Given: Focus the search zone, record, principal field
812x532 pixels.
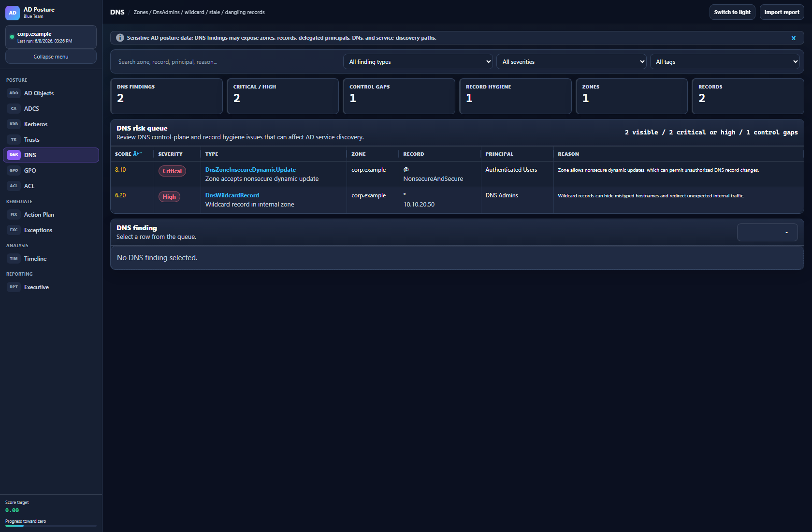Looking at the screenshot, I should [x=227, y=61].
